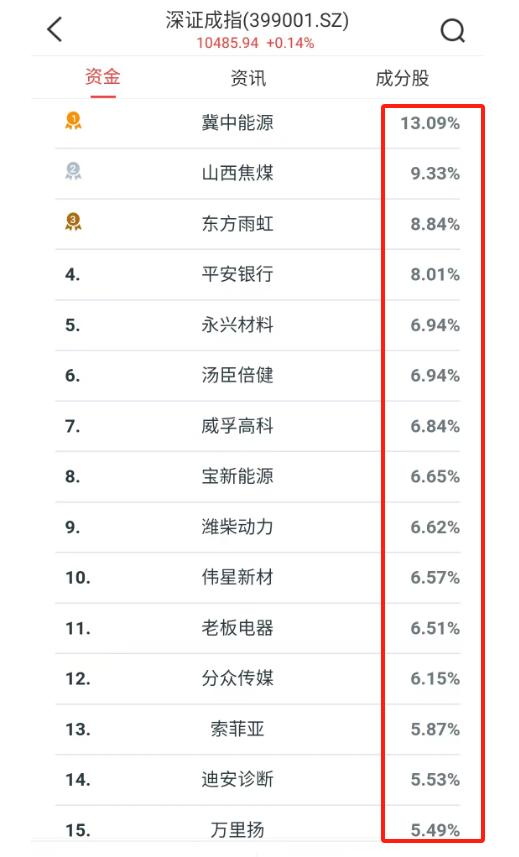Tap the back arrow icon

pos(55,29)
